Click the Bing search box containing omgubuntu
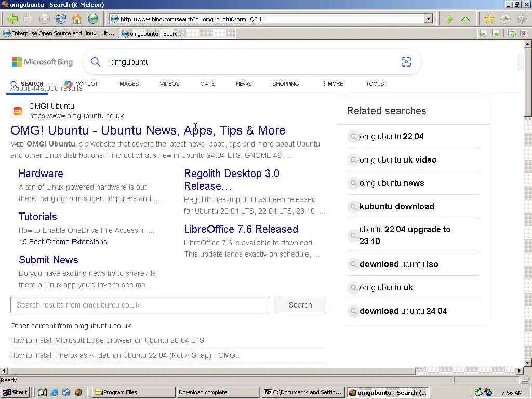 click(251, 62)
